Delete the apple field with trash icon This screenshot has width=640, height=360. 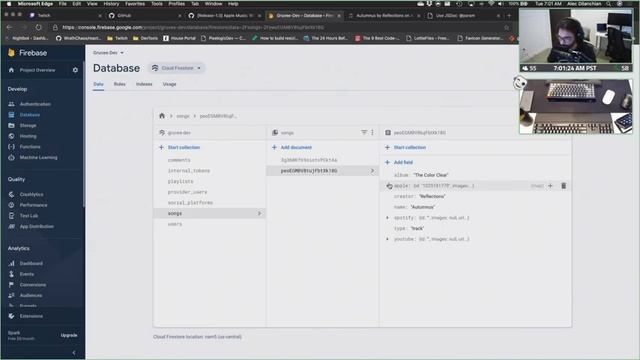[x=564, y=186]
